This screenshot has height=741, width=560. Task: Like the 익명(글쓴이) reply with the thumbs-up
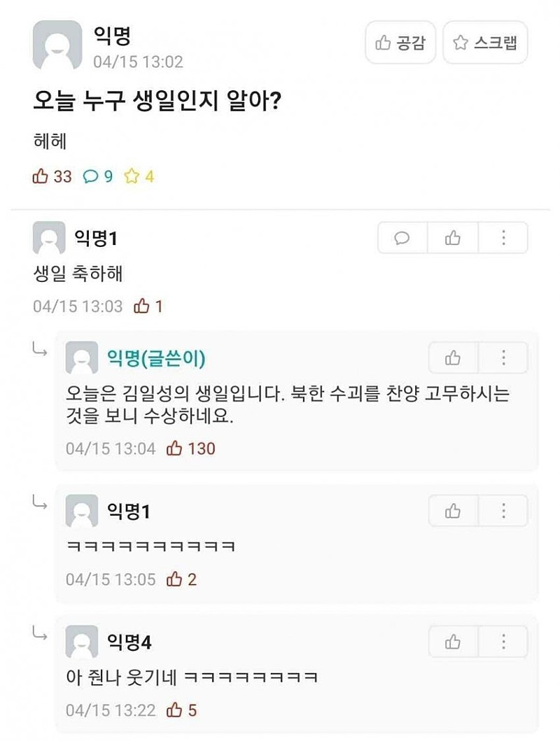pos(453,358)
